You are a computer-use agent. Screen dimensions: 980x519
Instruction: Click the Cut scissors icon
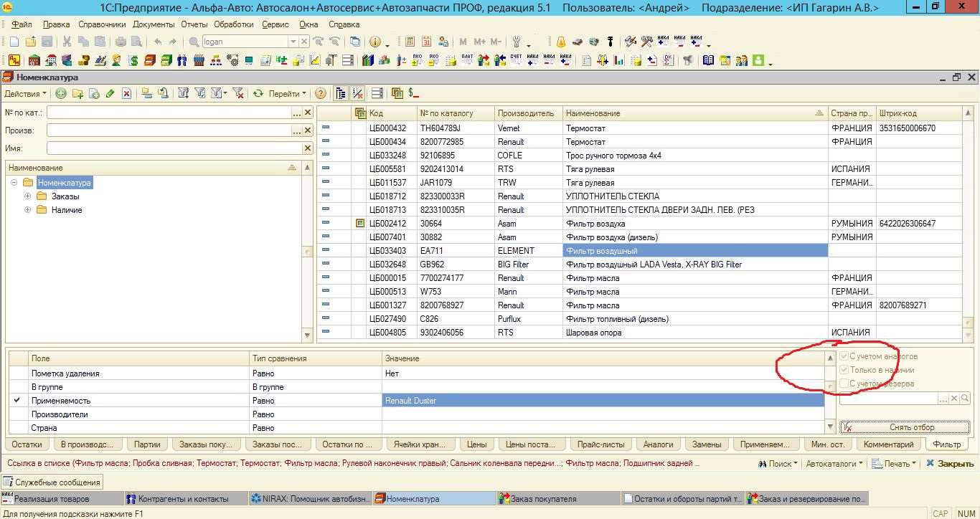(66, 42)
